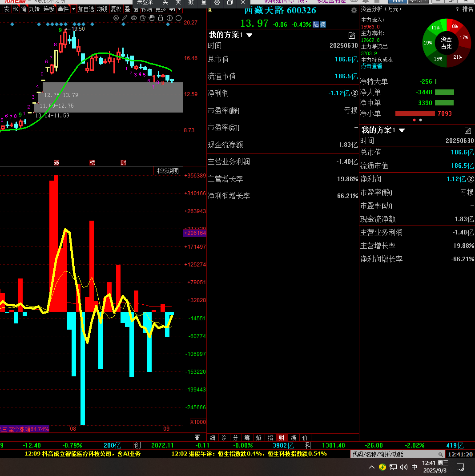
Task: Open chart settings gear icon
Action: click(x=116, y=18)
